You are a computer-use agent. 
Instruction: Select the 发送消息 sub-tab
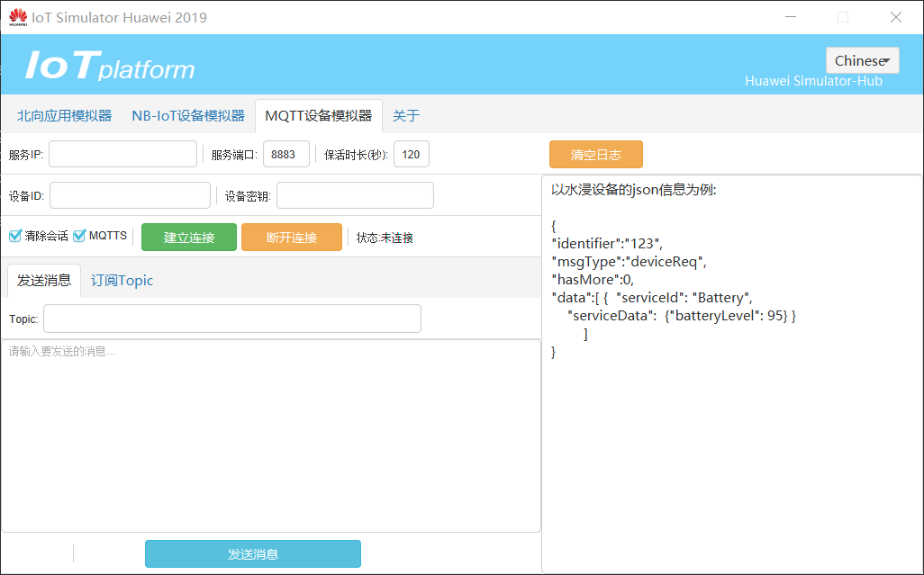pos(44,280)
